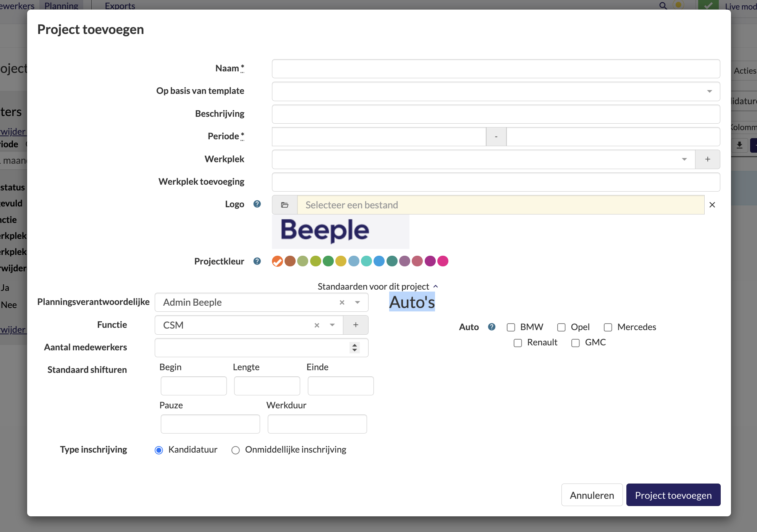Click the Selecteer een bestand file field
The image size is (757, 532).
click(x=501, y=205)
